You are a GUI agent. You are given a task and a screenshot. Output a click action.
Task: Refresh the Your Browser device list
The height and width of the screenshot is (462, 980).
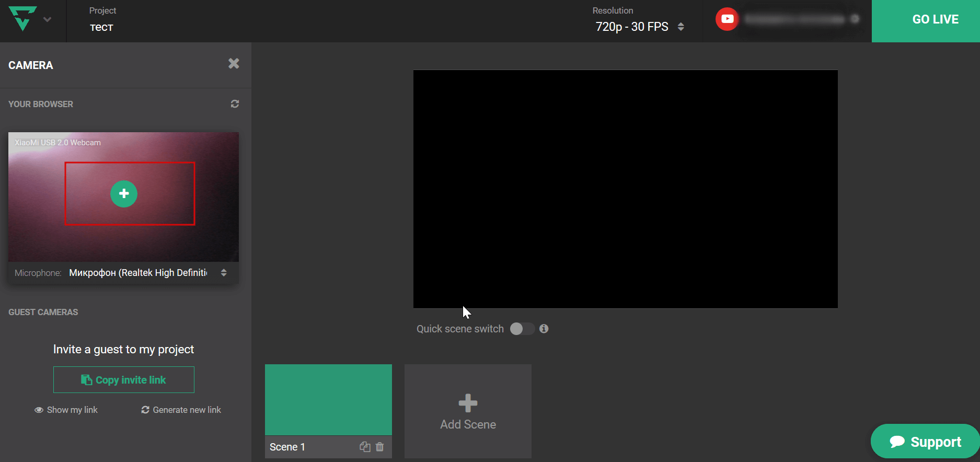235,104
